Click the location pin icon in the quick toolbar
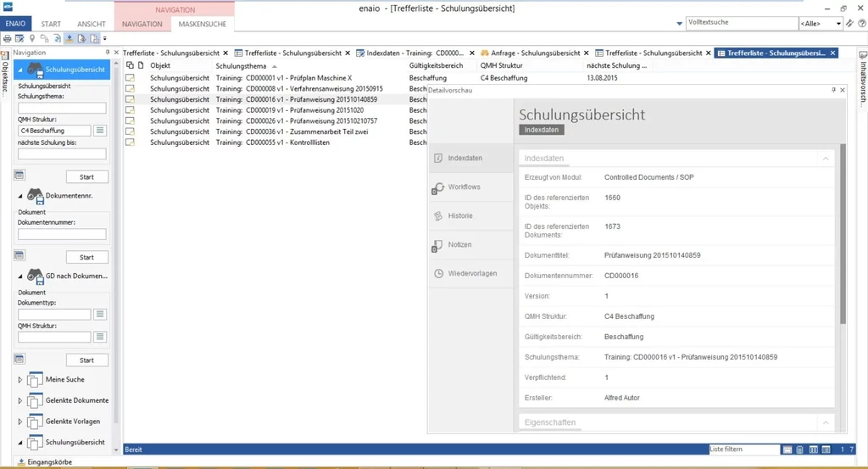 32,39
